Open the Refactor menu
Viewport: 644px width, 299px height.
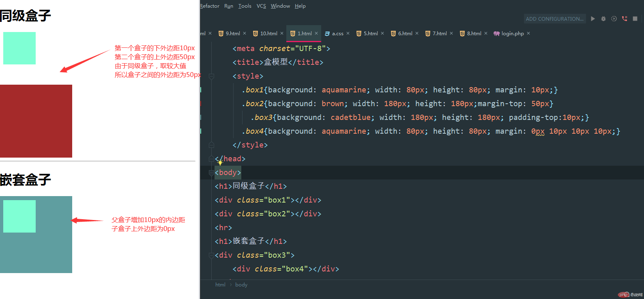click(x=210, y=6)
